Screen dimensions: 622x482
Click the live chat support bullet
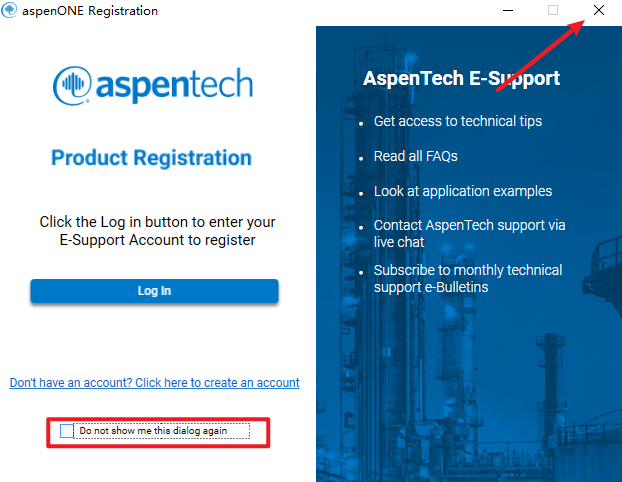pyautogui.click(x=469, y=234)
